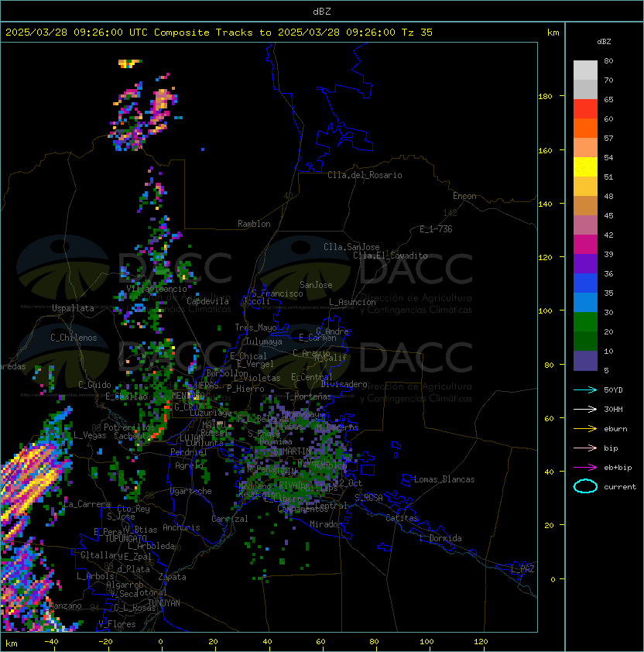The height and width of the screenshot is (652, 644).
Task: Select the bright yellow swatch between 54 and 51
Action: click(x=585, y=166)
